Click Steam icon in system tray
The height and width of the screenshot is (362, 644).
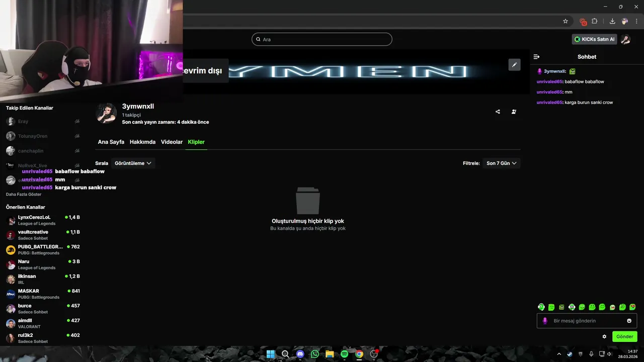click(570, 354)
